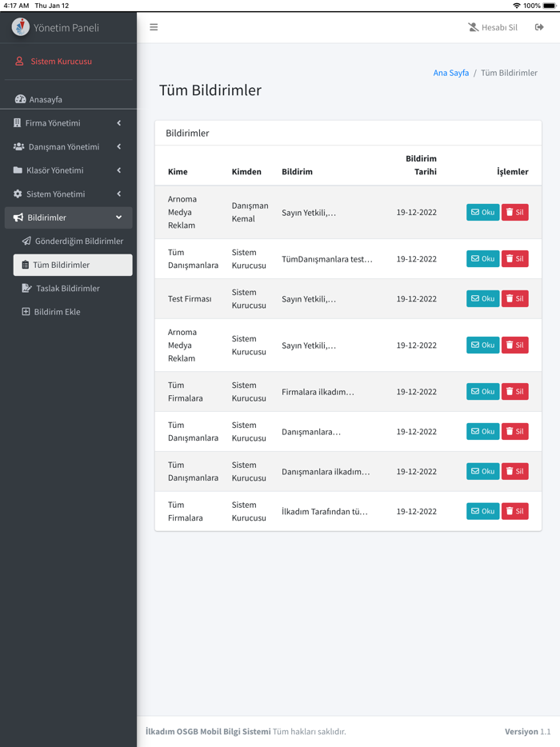The width and height of the screenshot is (560, 747).
Task: Expand the Sistem Yönetimi chevron
Action: [x=118, y=194]
